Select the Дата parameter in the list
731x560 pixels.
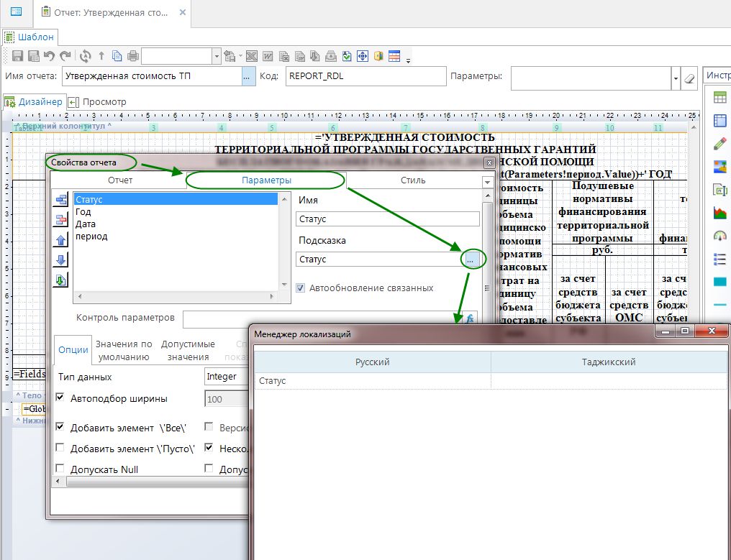pos(85,224)
